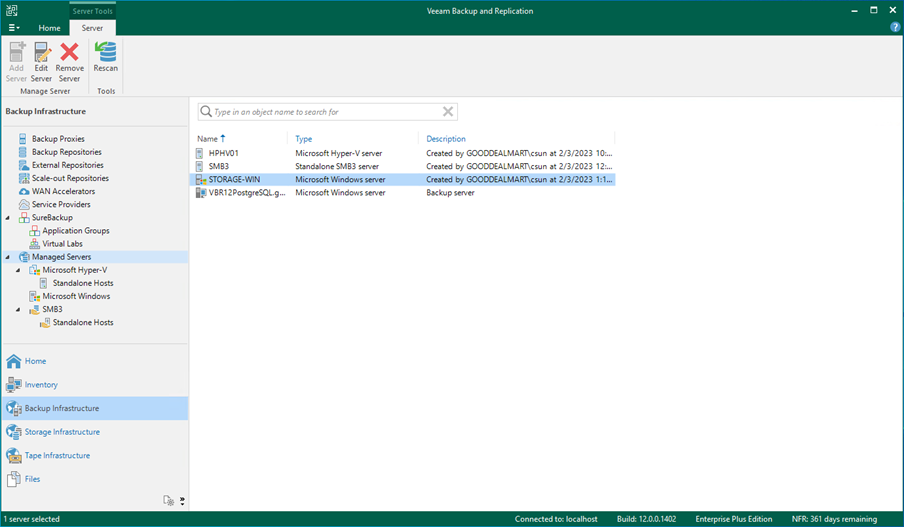
Task: Click the Home house icon in navigation
Action: [14, 362]
